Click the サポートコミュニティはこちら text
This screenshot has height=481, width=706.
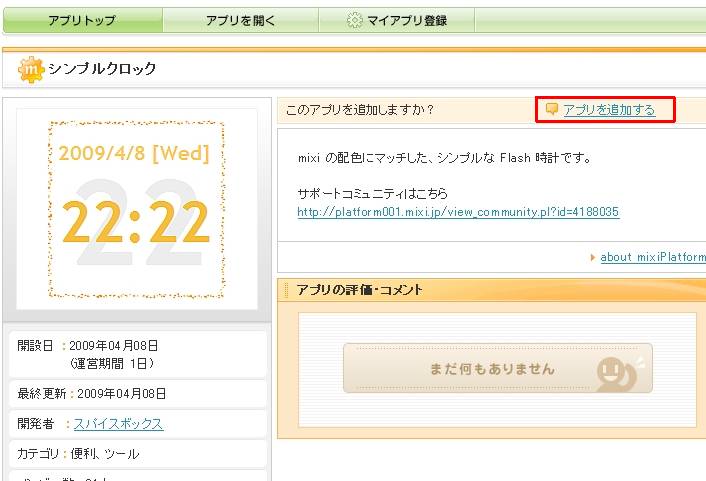[x=373, y=194]
